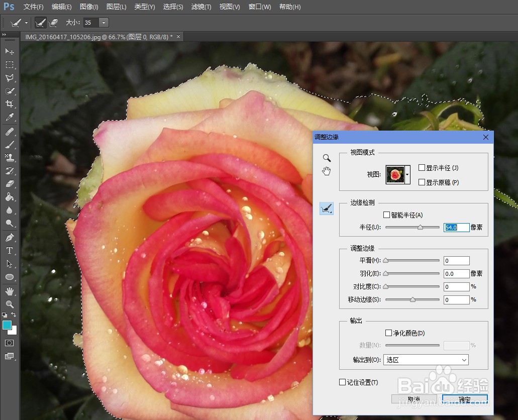This screenshot has width=518, height=420.
Task: Click the Zoom tool in Refine Edge dialog
Action: (x=327, y=158)
